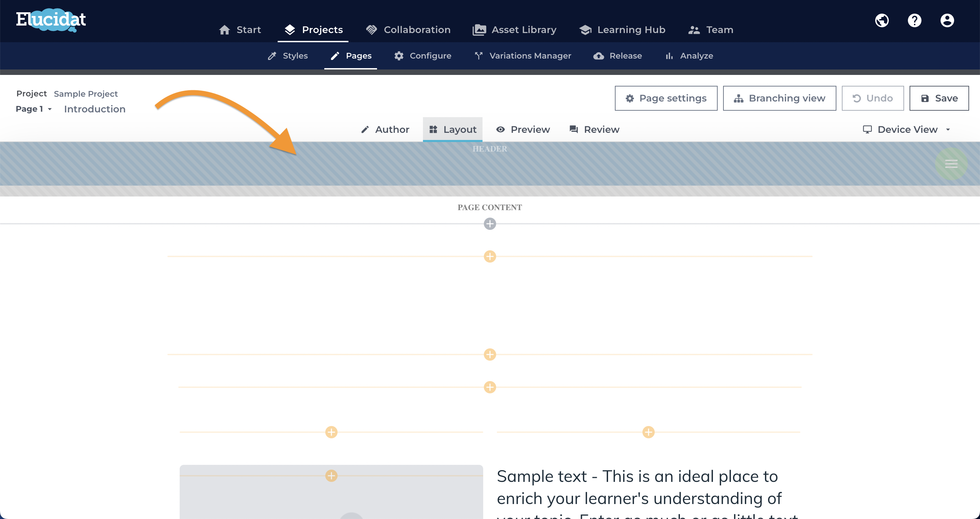Screen dimensions: 980x519
Task: Open the Collaboration tab
Action: coord(408,30)
